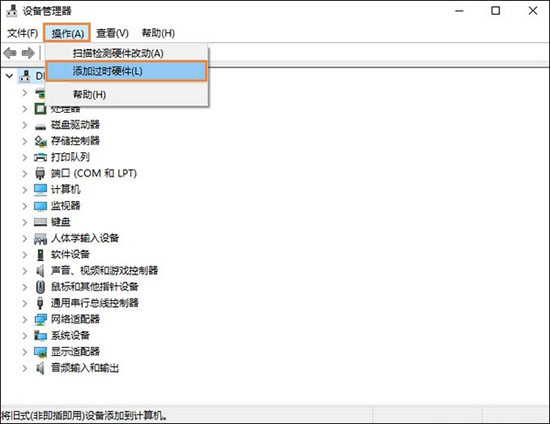550x424 pixels.
Task: Open the 帮助(H) menu in menu bar
Action: tap(158, 33)
